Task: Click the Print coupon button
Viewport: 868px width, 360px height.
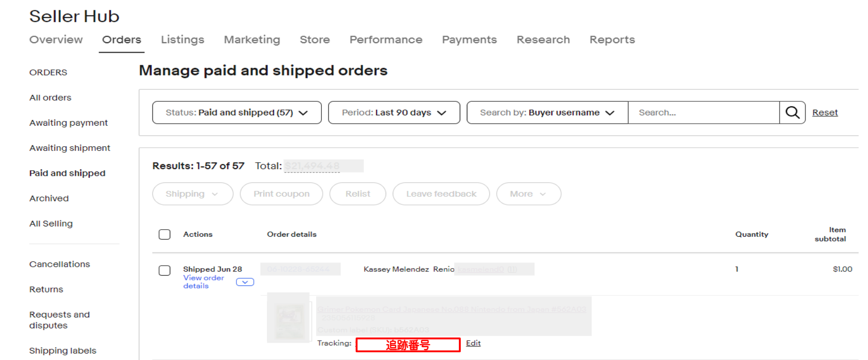Action: coord(282,194)
